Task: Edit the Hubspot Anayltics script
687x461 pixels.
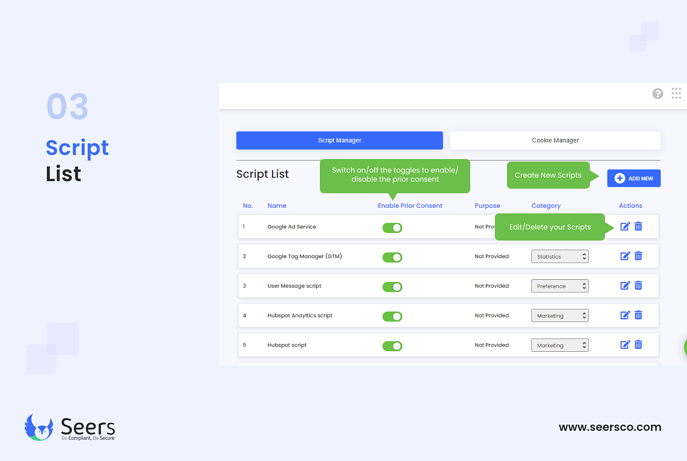Action: [x=625, y=315]
